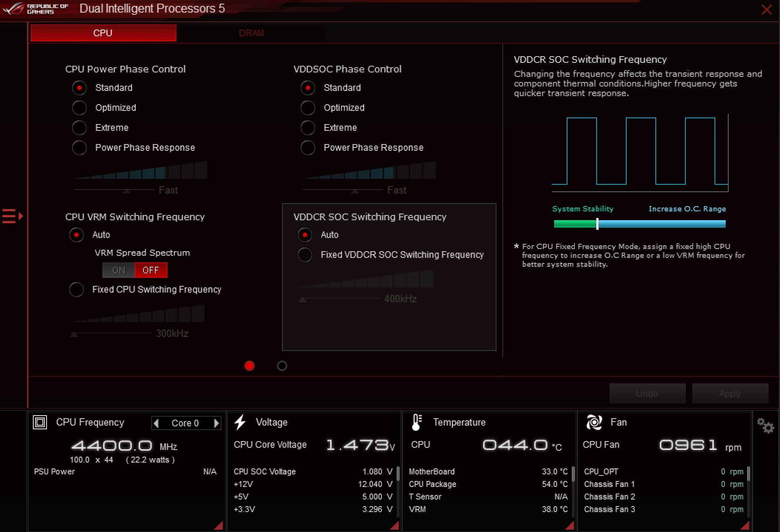Image resolution: width=780 pixels, height=532 pixels.
Task: Click the CPU_OPT fan row
Action: pyautogui.click(x=664, y=472)
